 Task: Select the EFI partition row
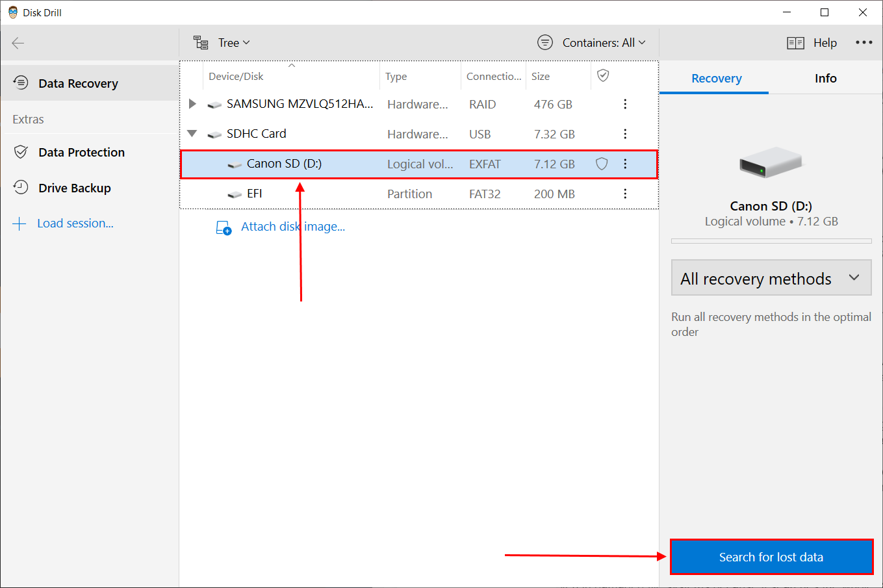click(419, 194)
